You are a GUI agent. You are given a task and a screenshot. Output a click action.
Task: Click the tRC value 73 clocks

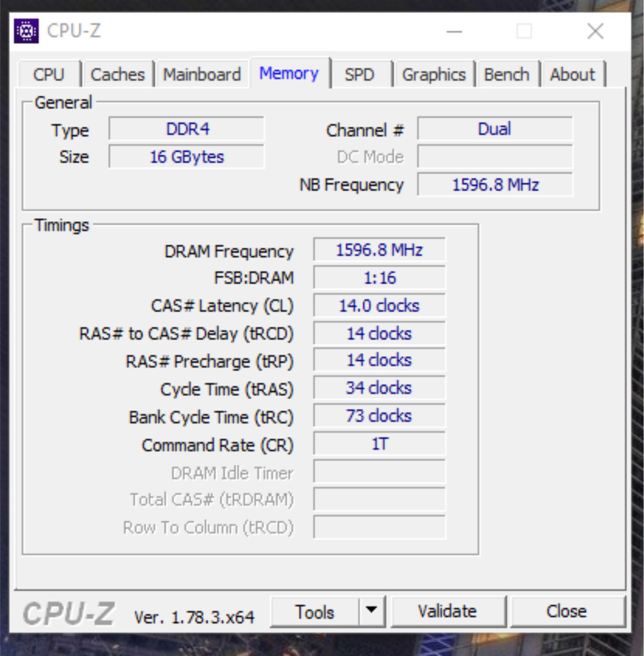(x=379, y=416)
